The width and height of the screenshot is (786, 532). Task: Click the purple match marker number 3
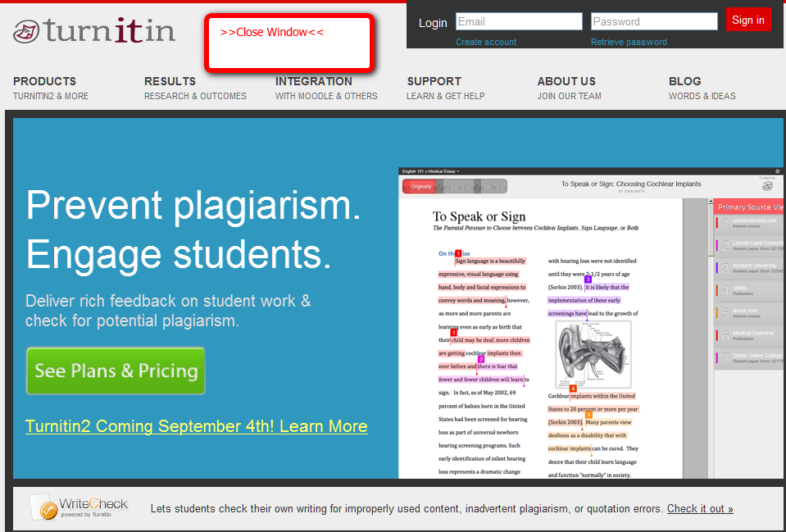588,280
